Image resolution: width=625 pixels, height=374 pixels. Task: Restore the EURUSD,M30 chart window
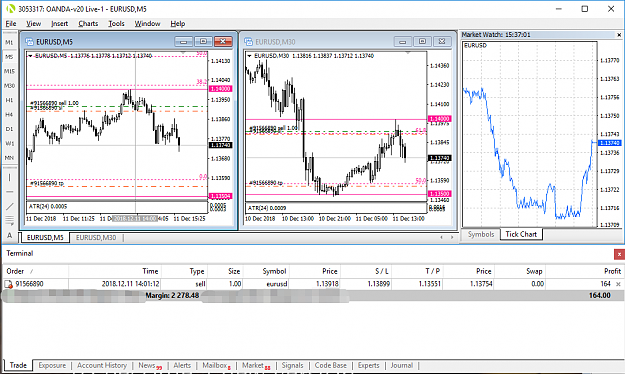coord(423,41)
